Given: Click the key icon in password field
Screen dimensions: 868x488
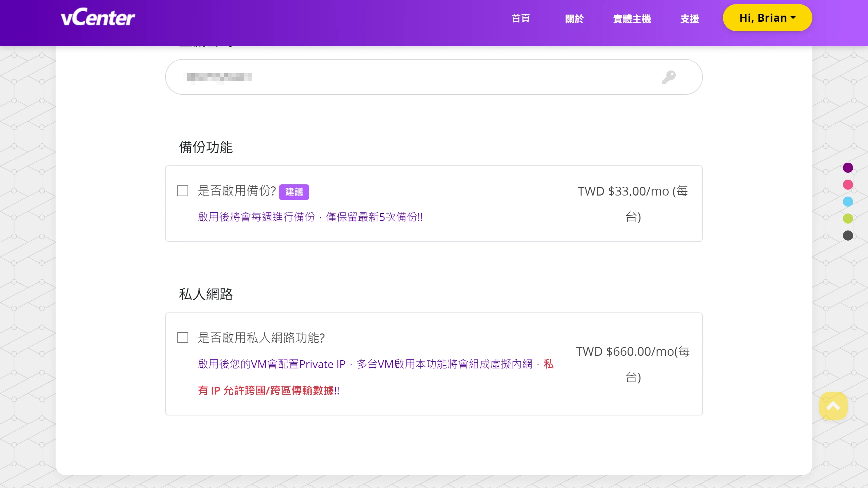Looking at the screenshot, I should [x=669, y=77].
